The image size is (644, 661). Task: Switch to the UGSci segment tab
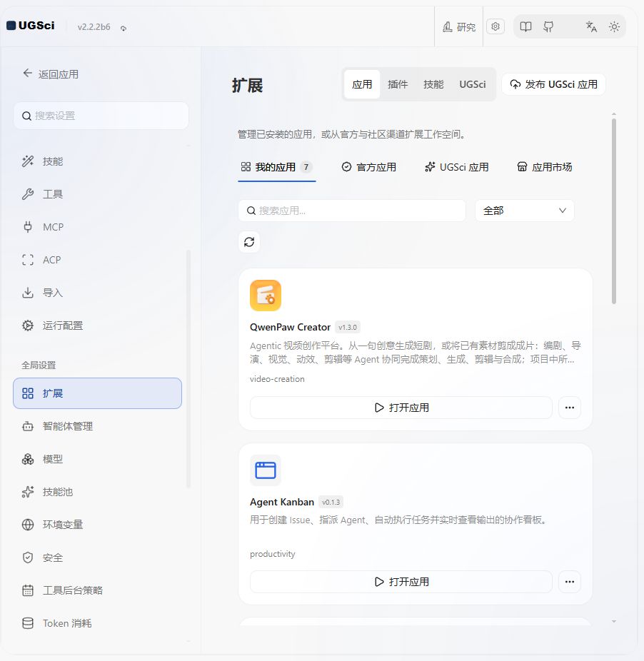coord(473,84)
